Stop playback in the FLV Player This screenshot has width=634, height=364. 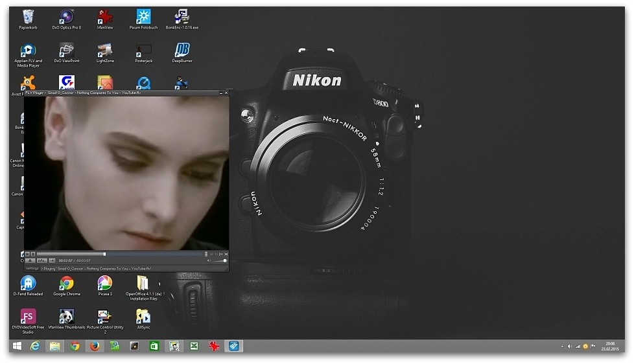33,254
